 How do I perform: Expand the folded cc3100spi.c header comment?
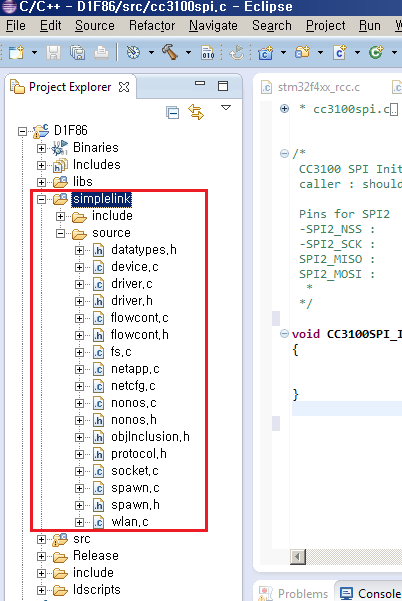click(x=284, y=108)
